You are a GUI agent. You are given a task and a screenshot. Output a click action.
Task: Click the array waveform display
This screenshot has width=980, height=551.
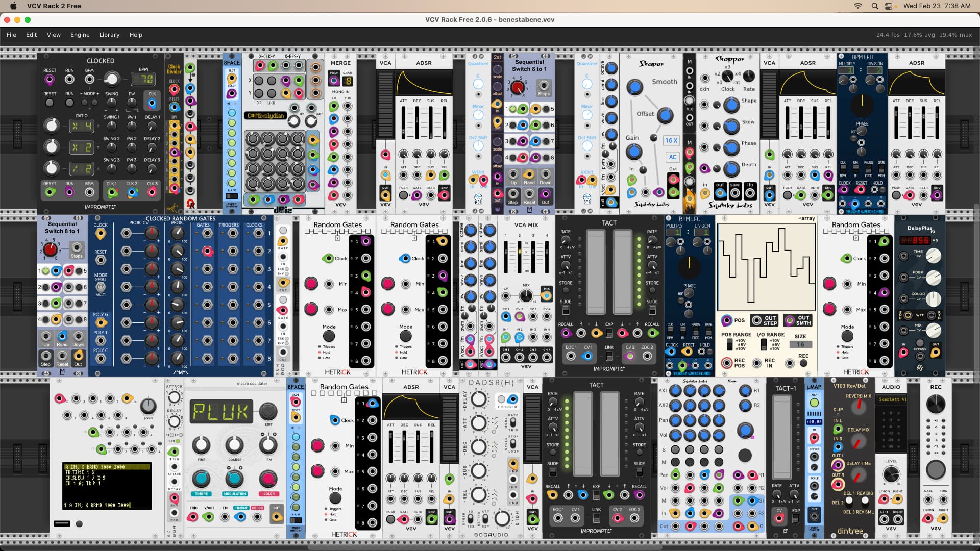766,267
